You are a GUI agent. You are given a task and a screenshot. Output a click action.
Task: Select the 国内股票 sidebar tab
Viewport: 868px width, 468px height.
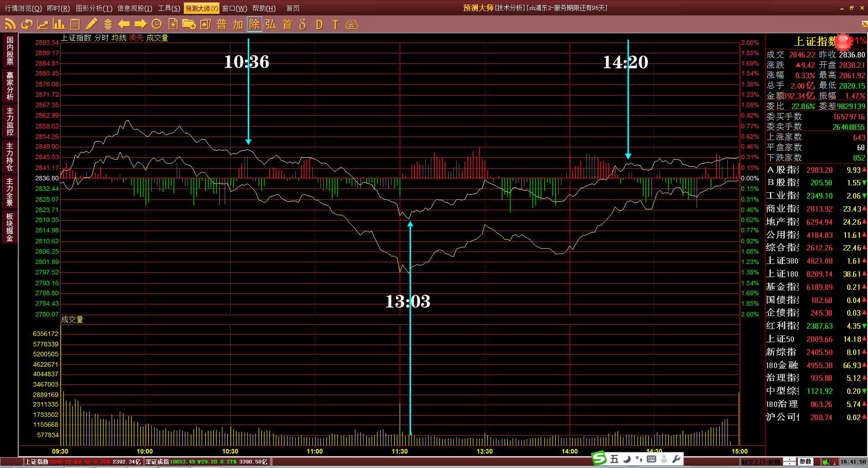pyautogui.click(x=10, y=51)
